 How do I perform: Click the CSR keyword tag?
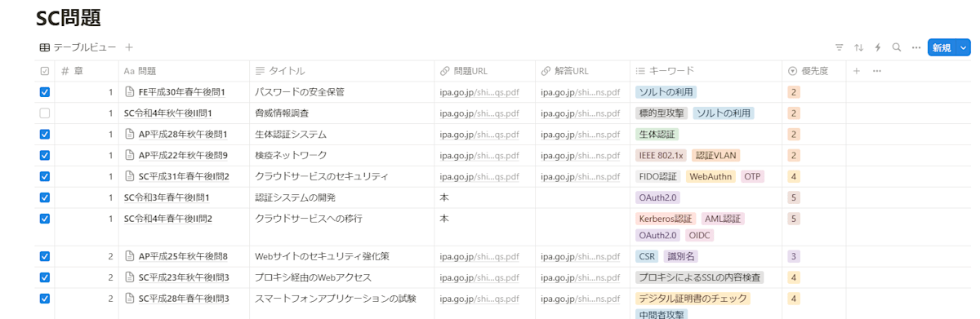pyautogui.click(x=647, y=256)
